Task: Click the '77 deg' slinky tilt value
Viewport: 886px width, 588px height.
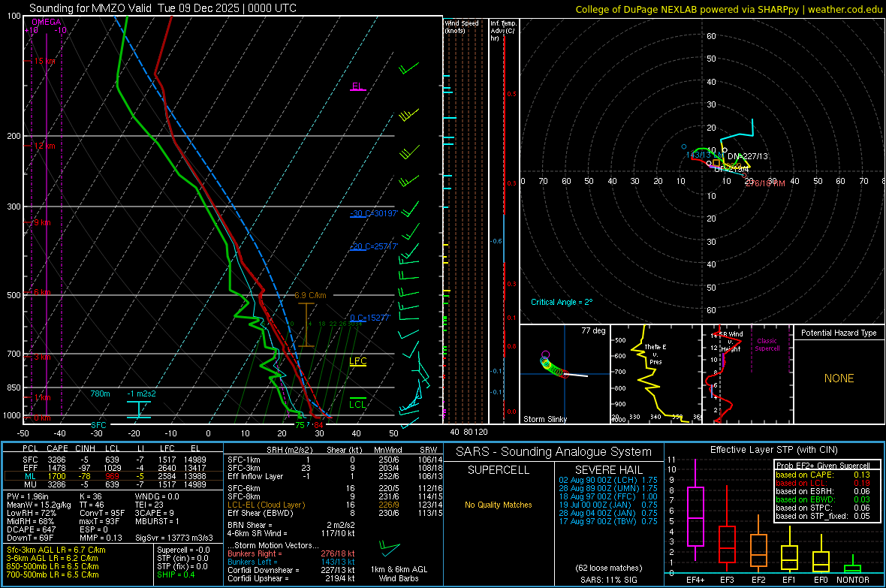Action: (x=593, y=330)
